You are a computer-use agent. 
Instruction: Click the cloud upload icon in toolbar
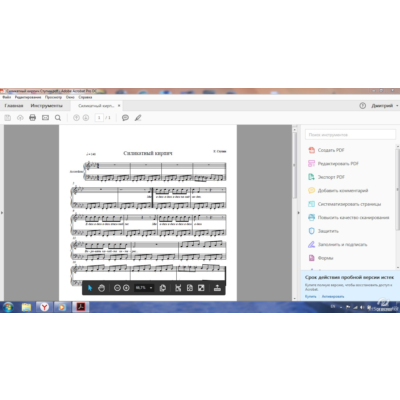(x=20, y=118)
